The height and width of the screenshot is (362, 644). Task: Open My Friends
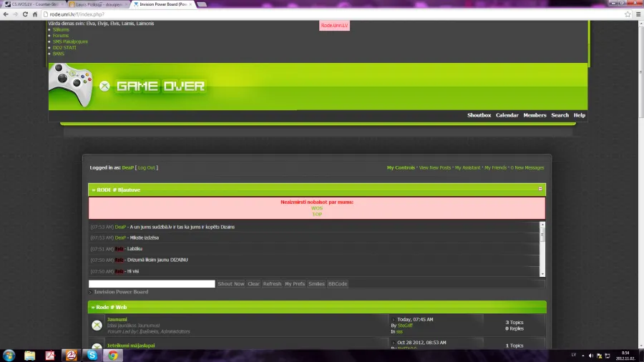click(495, 167)
